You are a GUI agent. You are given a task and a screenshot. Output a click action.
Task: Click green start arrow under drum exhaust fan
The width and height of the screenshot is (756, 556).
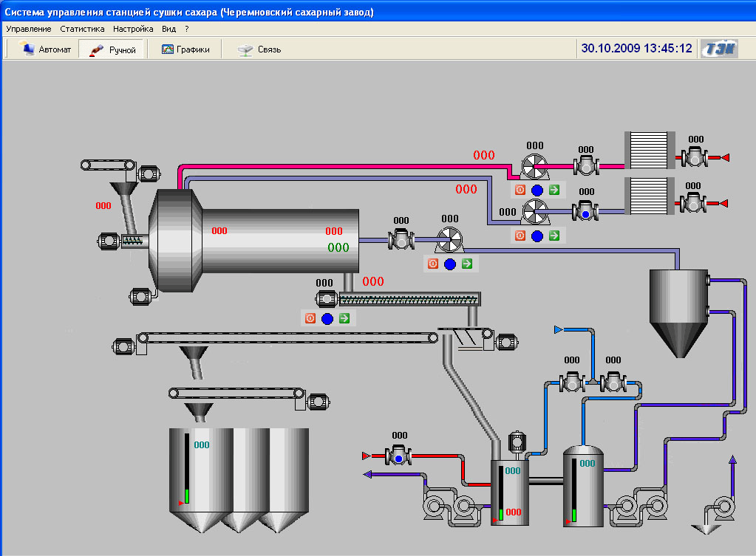(466, 264)
